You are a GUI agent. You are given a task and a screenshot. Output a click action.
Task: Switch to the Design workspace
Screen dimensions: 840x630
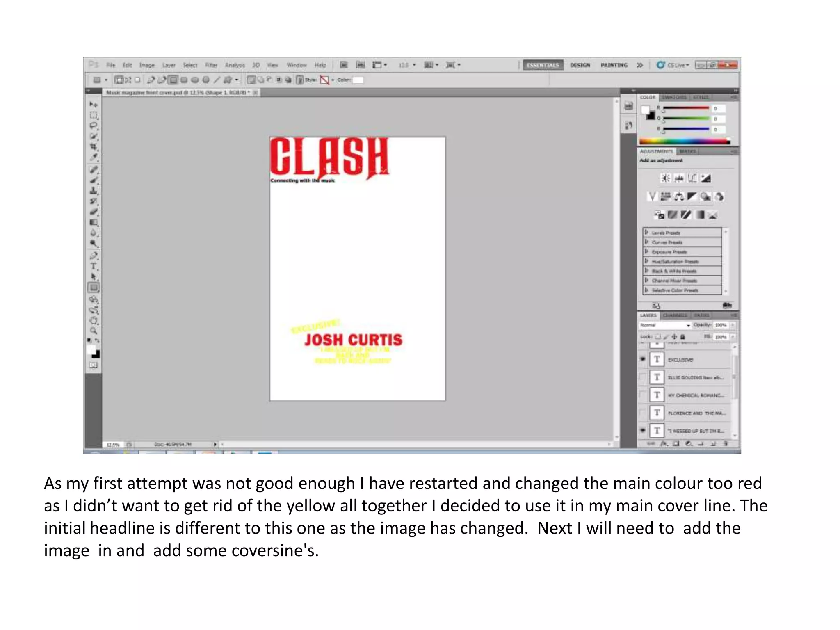click(x=580, y=65)
